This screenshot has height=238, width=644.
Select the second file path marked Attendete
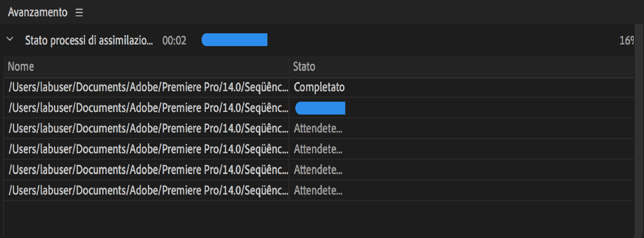[148, 149]
